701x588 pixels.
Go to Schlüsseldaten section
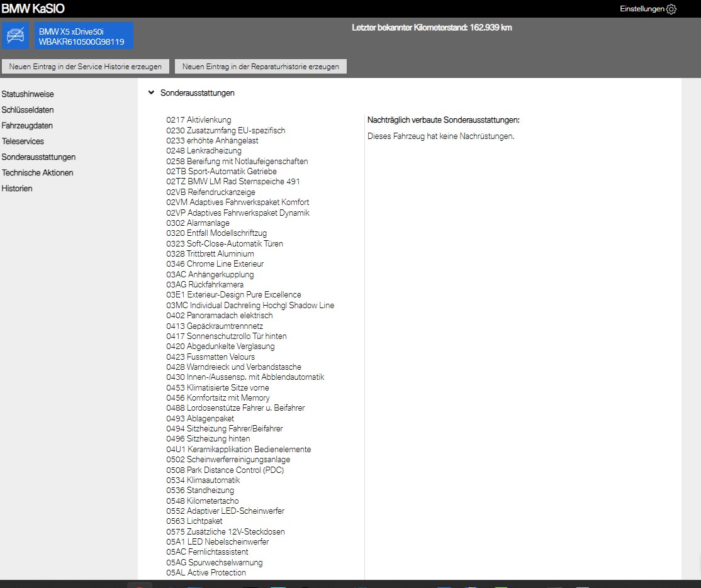click(x=28, y=110)
